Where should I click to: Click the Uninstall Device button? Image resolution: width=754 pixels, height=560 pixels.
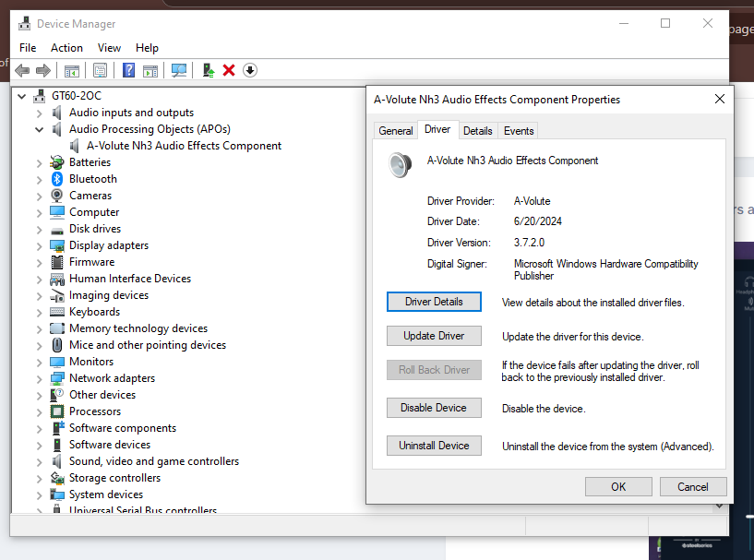click(434, 446)
